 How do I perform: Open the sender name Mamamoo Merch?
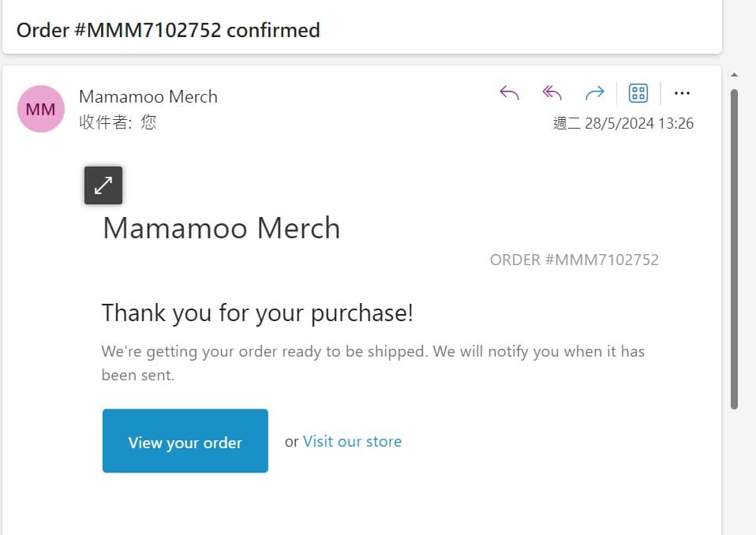(148, 96)
